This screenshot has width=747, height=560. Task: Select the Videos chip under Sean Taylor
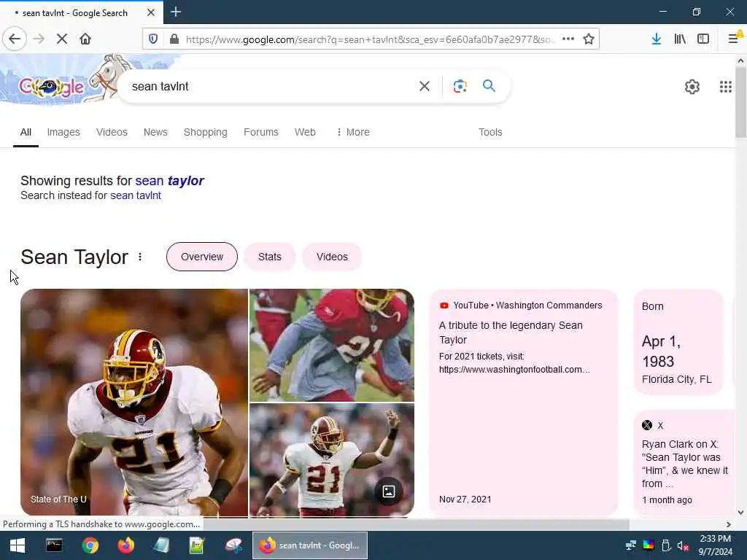point(332,257)
